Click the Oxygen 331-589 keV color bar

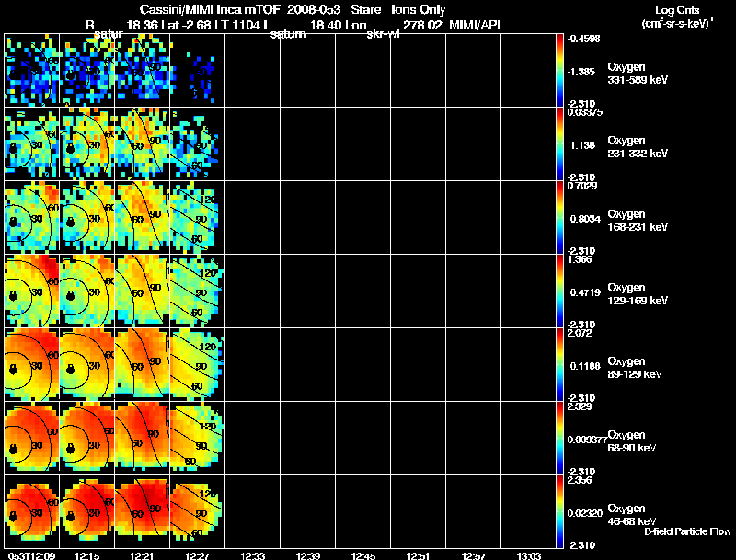point(559,71)
